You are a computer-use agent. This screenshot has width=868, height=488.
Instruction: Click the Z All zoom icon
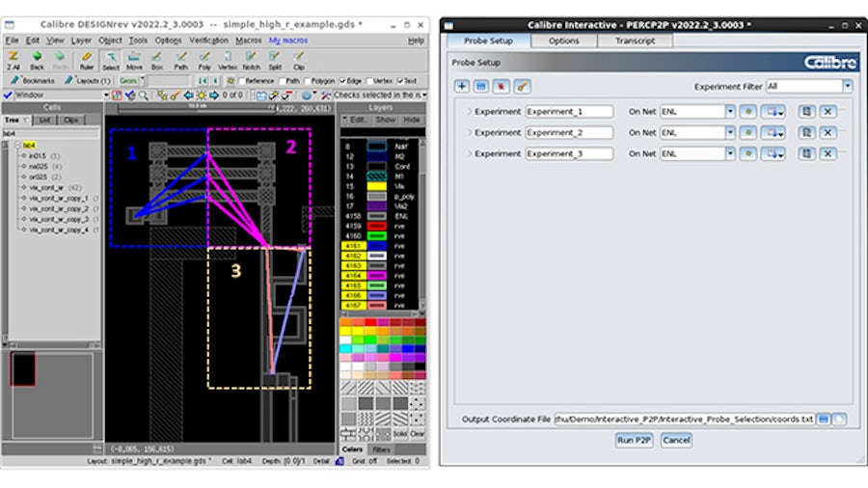[14, 61]
